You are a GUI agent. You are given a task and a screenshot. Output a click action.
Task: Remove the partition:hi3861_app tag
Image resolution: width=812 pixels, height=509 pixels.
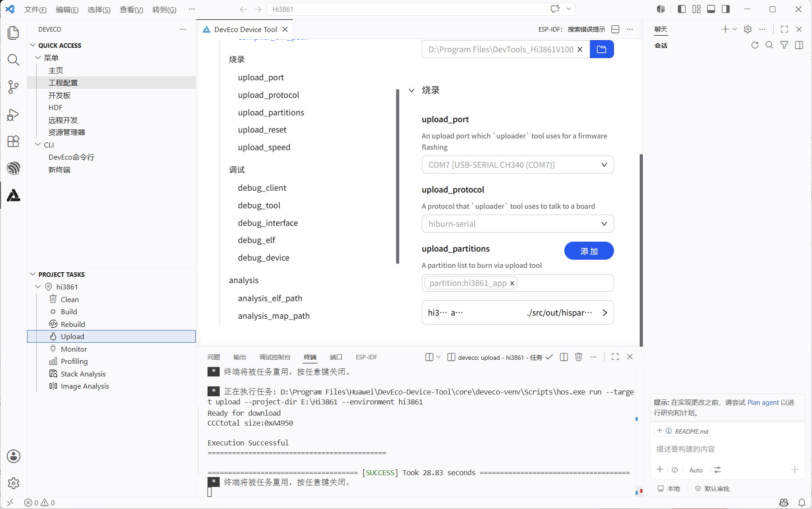(x=512, y=283)
